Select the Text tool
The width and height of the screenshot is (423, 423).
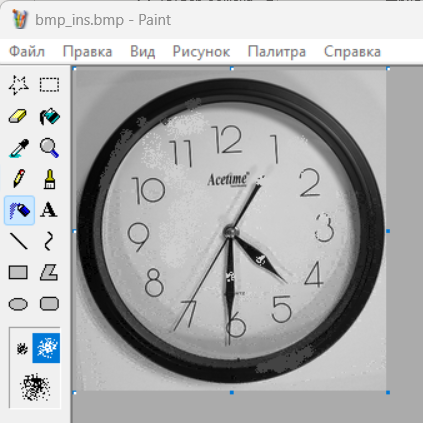pos(49,210)
